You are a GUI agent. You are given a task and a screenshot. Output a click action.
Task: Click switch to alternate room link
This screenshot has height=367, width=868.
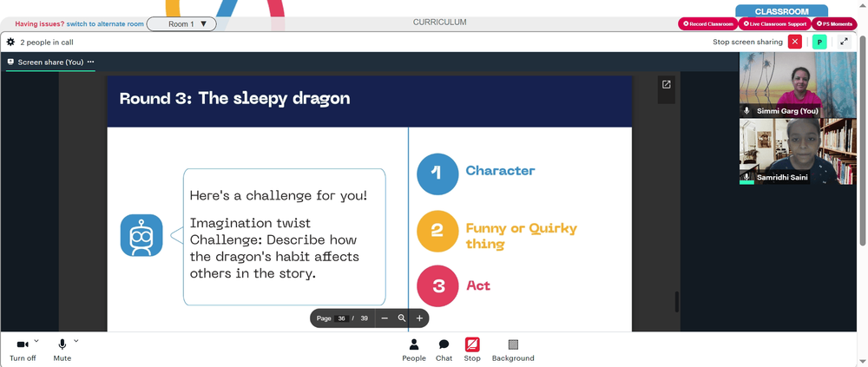pos(105,23)
